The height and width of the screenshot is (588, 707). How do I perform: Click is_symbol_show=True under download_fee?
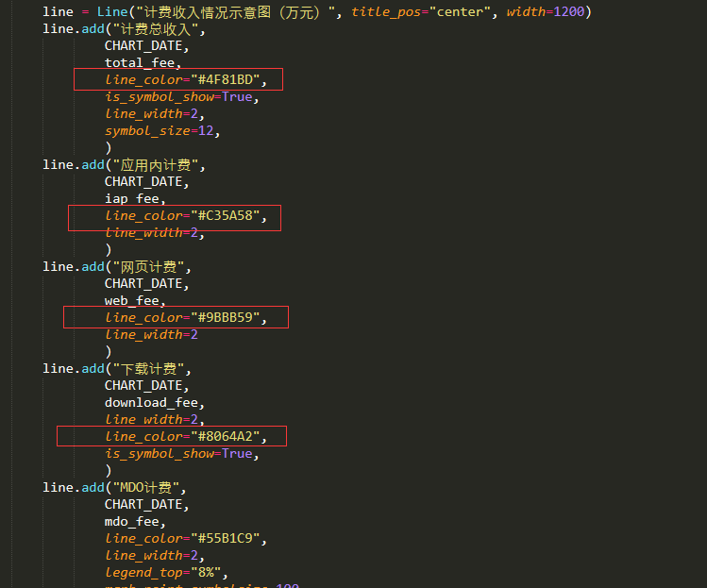pos(178,454)
